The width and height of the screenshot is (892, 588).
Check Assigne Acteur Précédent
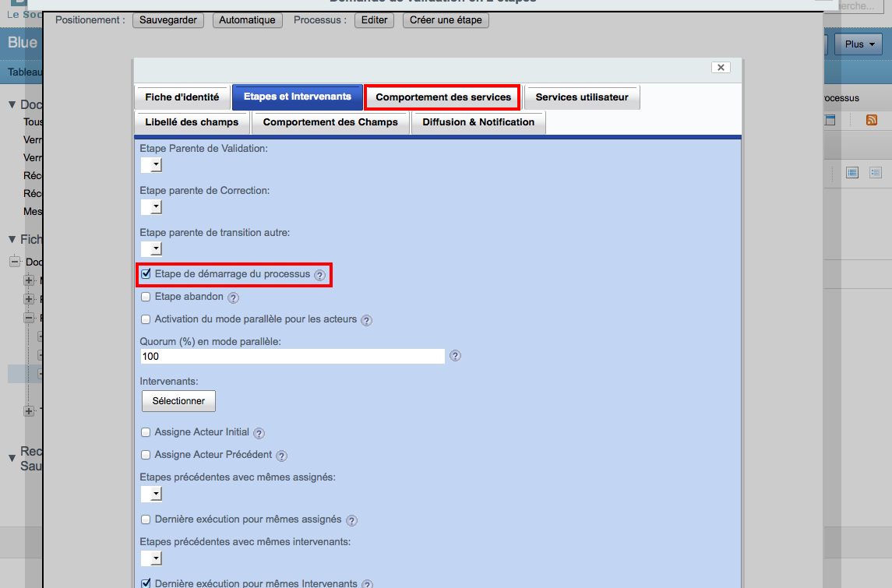click(146, 455)
